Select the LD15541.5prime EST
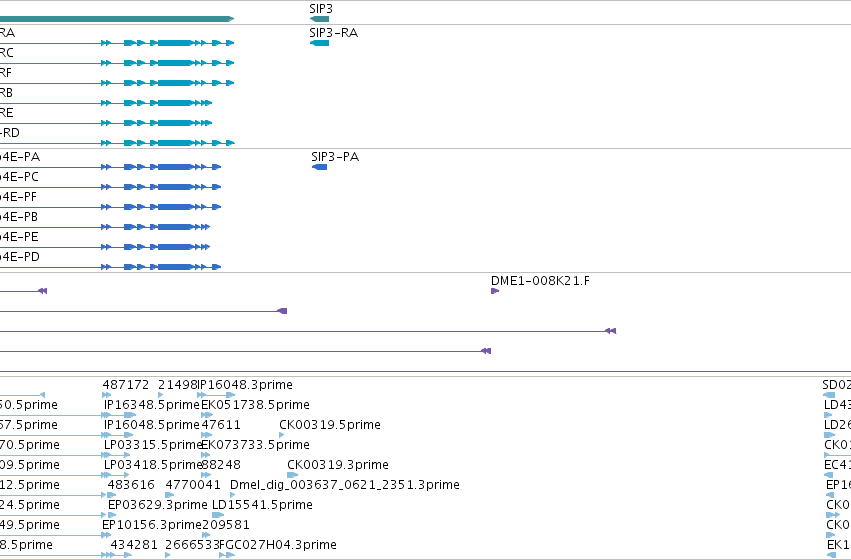This screenshot has width=851, height=560. click(262, 505)
